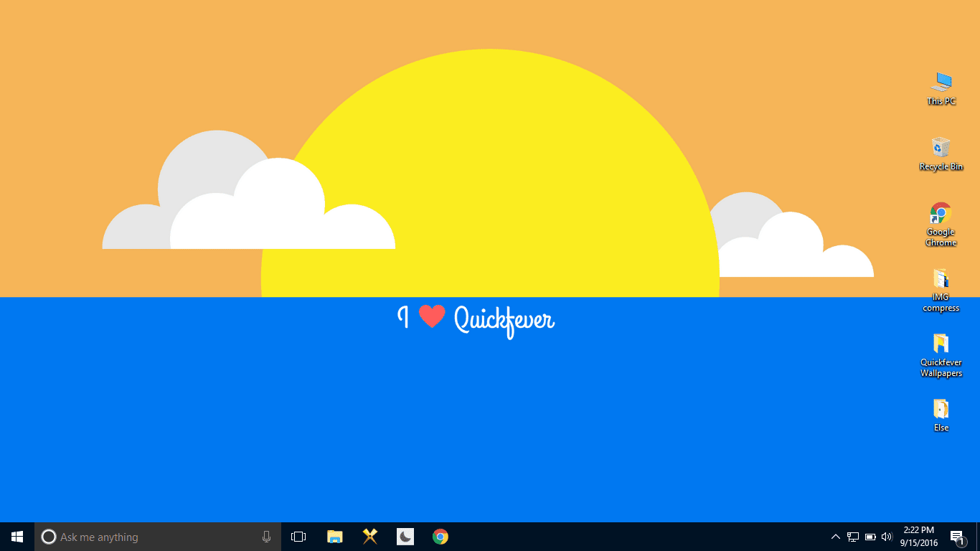Select the Else folder icon
The width and height of the screenshot is (980, 551).
tap(941, 415)
